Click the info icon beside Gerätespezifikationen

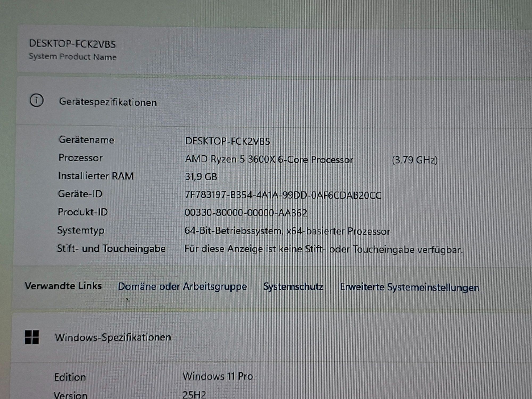tap(36, 101)
